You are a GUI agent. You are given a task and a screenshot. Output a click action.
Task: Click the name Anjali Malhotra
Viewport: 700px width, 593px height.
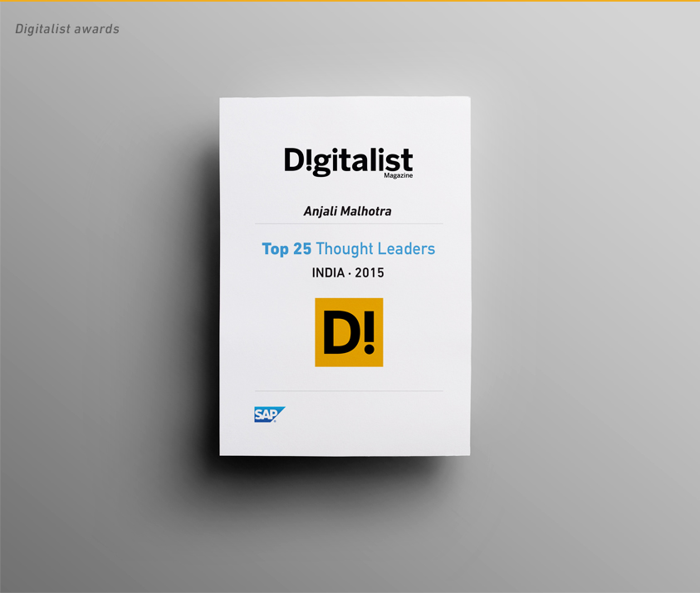point(347,211)
